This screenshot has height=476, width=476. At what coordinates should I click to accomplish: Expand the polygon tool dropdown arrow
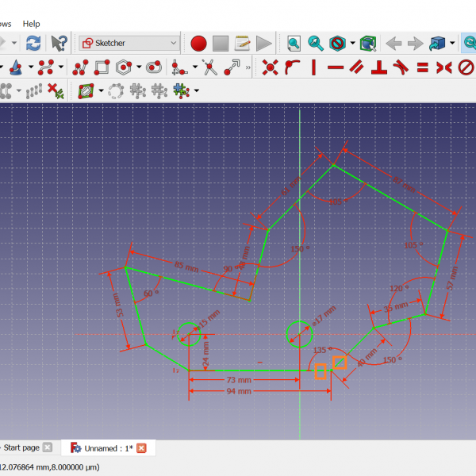click(139, 67)
